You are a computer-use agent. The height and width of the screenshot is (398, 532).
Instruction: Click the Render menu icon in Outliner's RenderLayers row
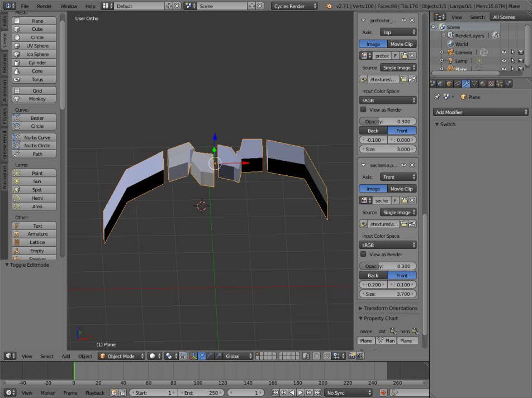pos(495,35)
